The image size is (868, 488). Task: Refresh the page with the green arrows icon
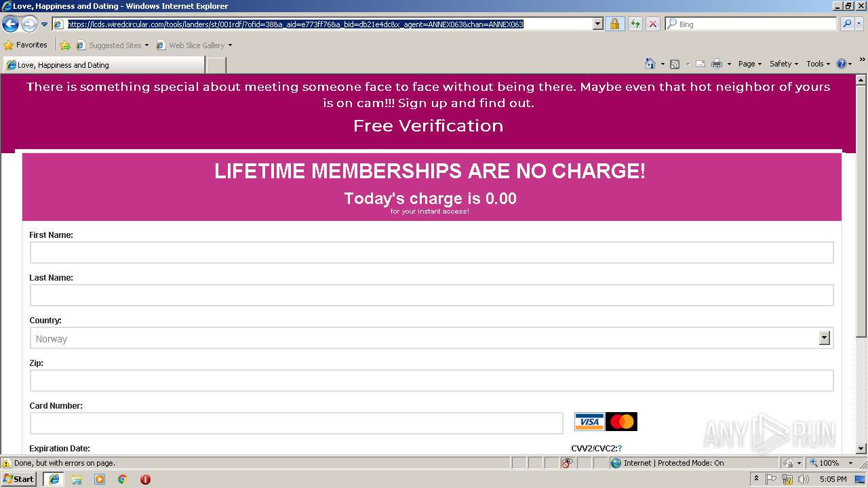click(635, 24)
